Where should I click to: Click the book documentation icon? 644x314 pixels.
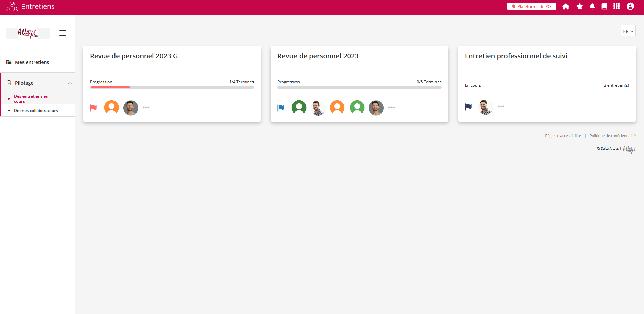tap(604, 7)
